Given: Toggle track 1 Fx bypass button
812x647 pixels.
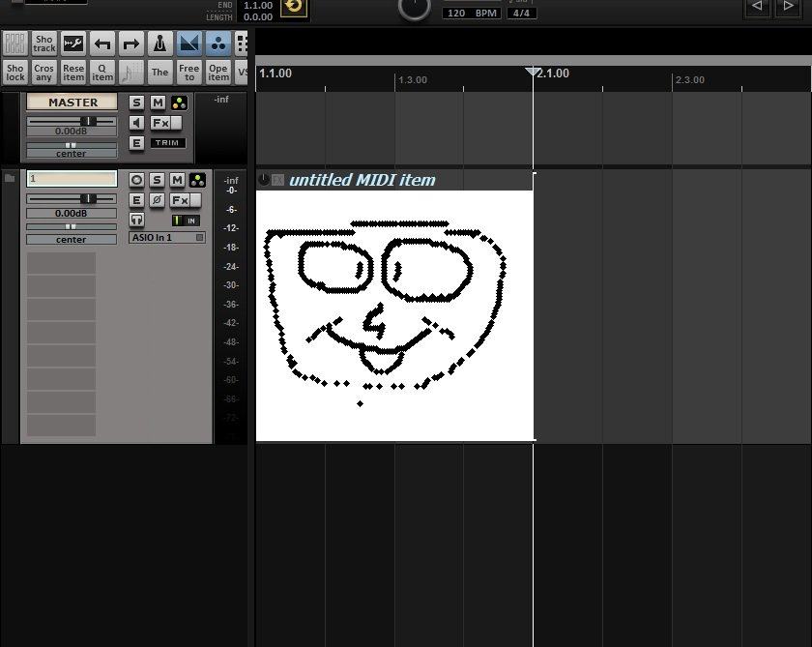Looking at the screenshot, I should tap(195, 200).
